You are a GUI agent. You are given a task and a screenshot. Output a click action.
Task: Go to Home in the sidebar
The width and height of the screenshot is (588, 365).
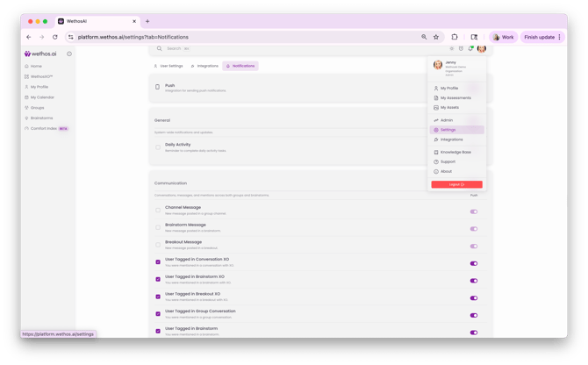pos(36,66)
